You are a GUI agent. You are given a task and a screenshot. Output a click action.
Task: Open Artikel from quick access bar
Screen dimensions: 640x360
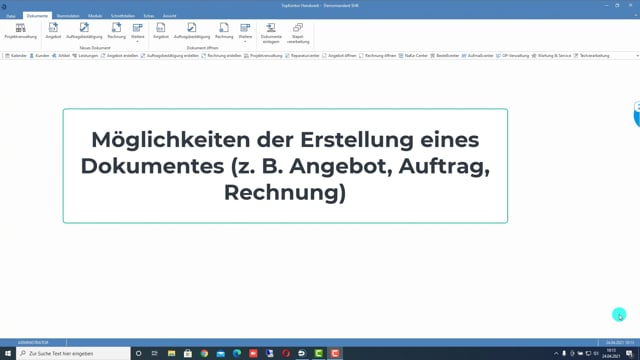pyautogui.click(x=61, y=56)
